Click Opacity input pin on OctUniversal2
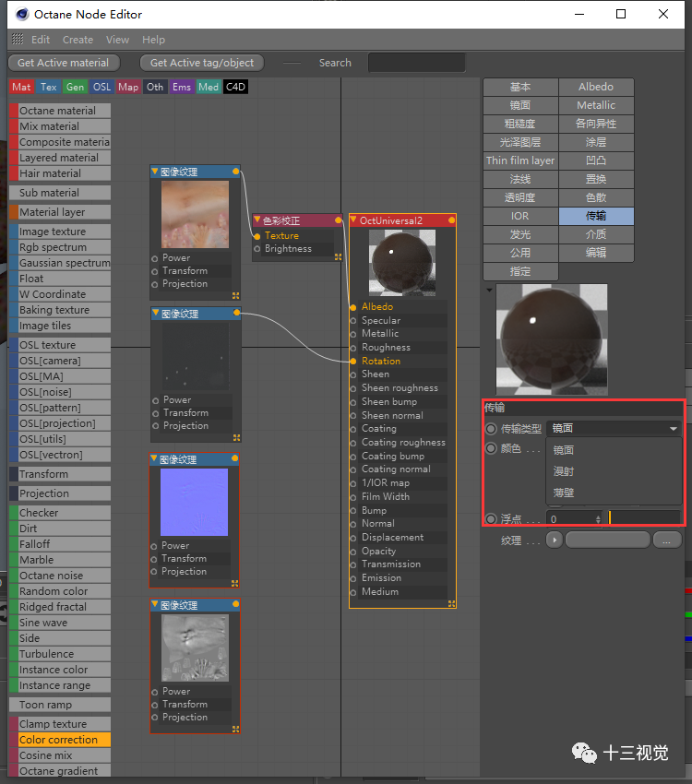 (353, 552)
